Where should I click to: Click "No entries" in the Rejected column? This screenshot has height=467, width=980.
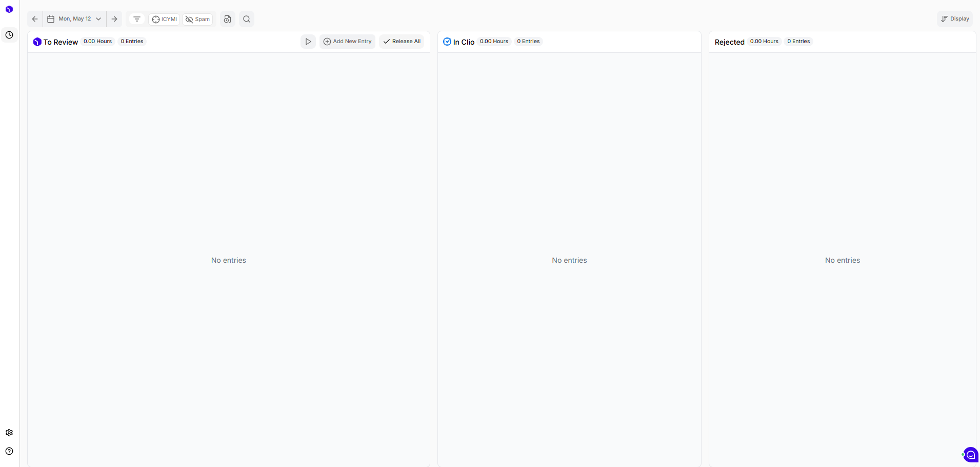tap(843, 260)
